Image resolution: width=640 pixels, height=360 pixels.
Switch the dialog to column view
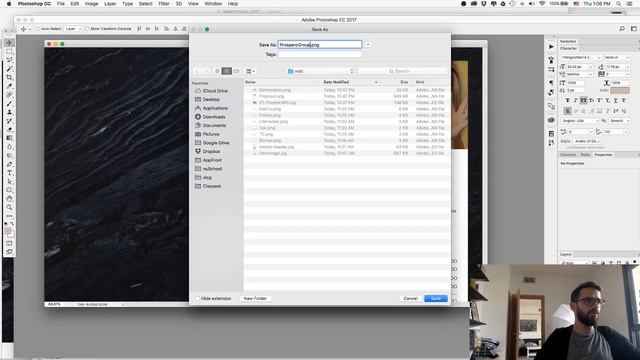(236, 71)
